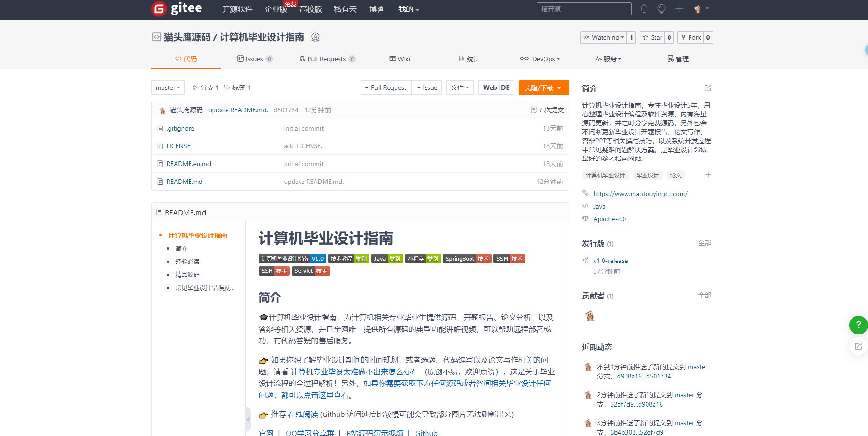Viewport: 868px width, 436px height.
Task: Open 开源软件 in top navigation
Action: coord(237,9)
